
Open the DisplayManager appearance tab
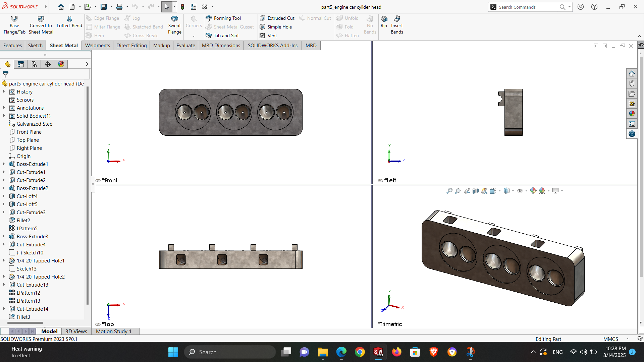click(x=61, y=64)
